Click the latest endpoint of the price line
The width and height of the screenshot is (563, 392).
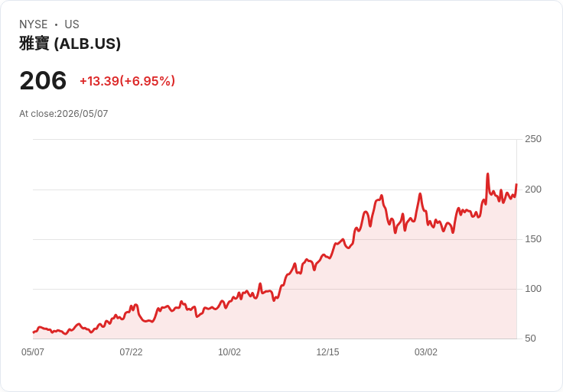point(516,184)
